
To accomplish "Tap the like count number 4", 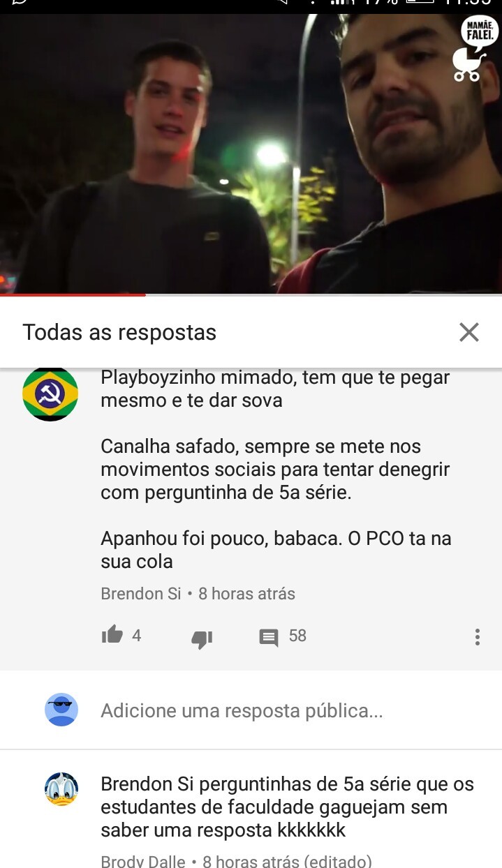I will 137,636.
